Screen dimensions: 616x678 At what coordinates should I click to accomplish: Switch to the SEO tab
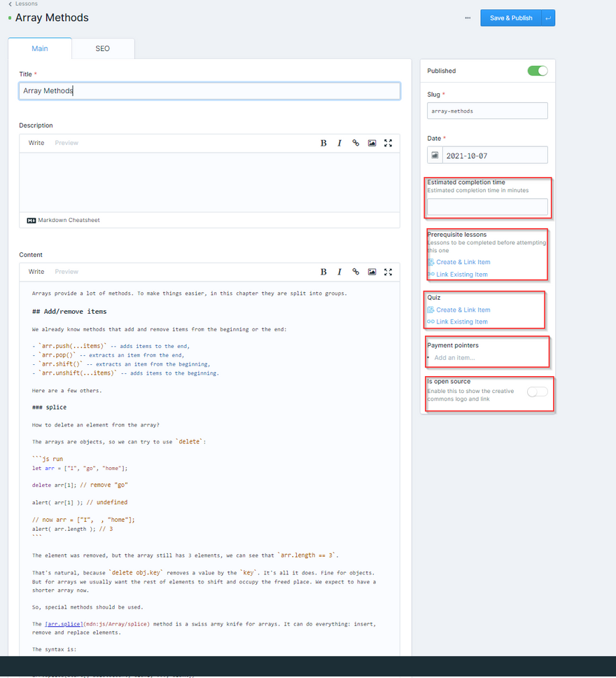pos(103,48)
